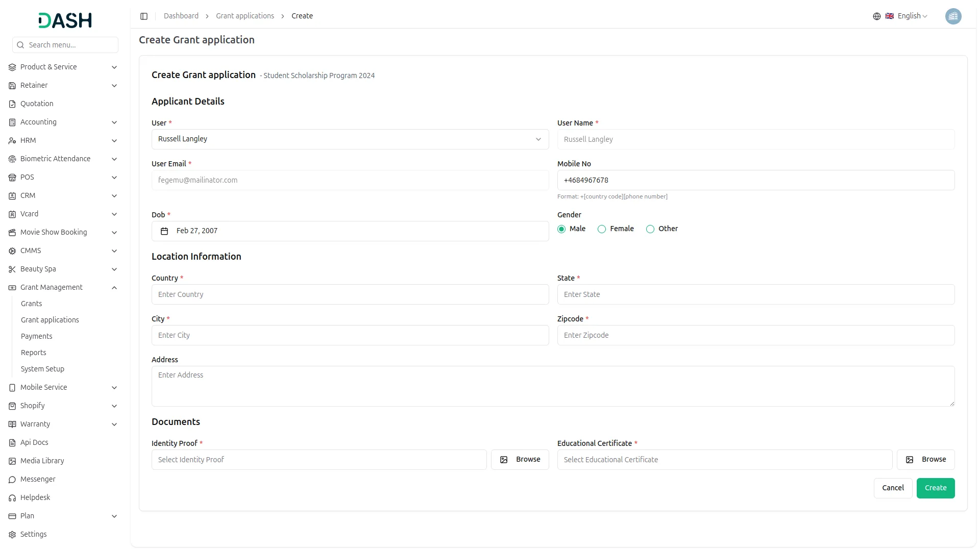Click Dashboard breadcrumb link
The image size is (980, 551).
pyautogui.click(x=181, y=16)
